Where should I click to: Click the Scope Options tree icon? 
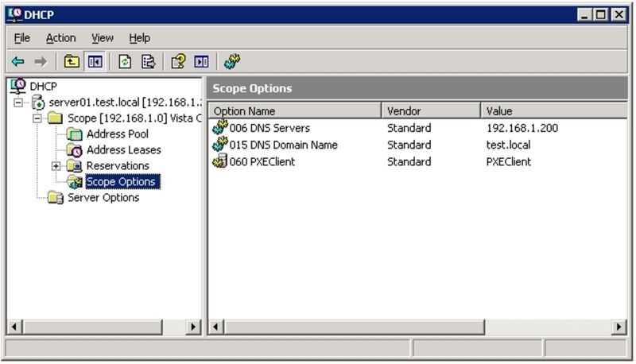point(75,182)
